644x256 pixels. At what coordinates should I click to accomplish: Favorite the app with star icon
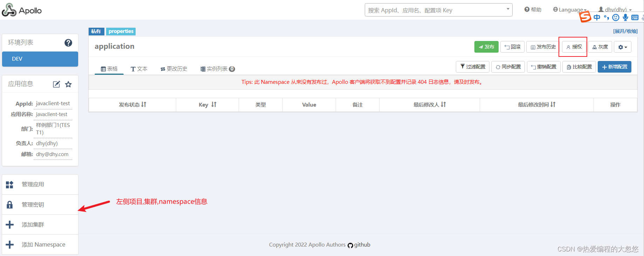[68, 84]
